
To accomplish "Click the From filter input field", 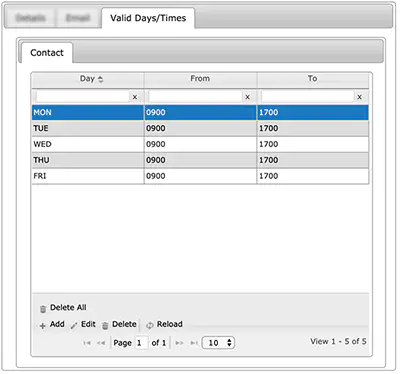I will [195, 97].
